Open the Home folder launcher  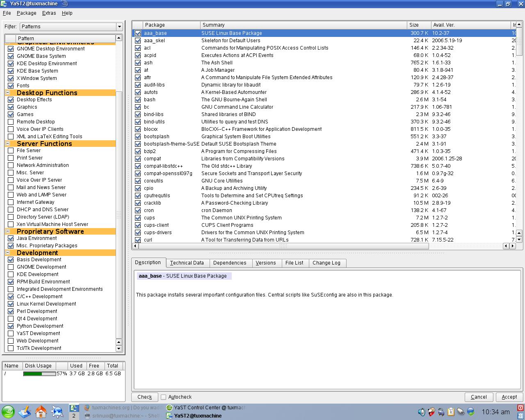41,412
